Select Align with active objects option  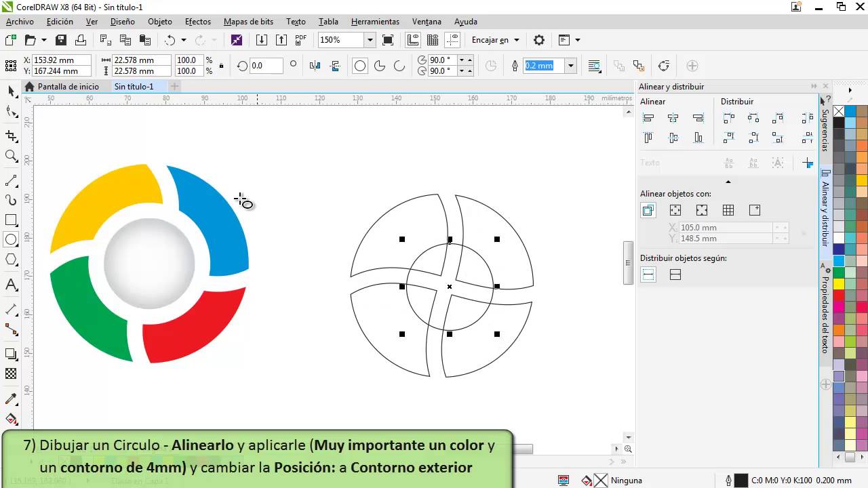pos(648,210)
